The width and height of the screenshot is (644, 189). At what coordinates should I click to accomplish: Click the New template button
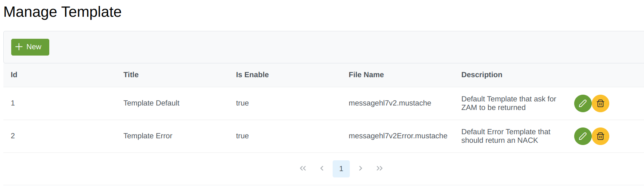pos(30,47)
